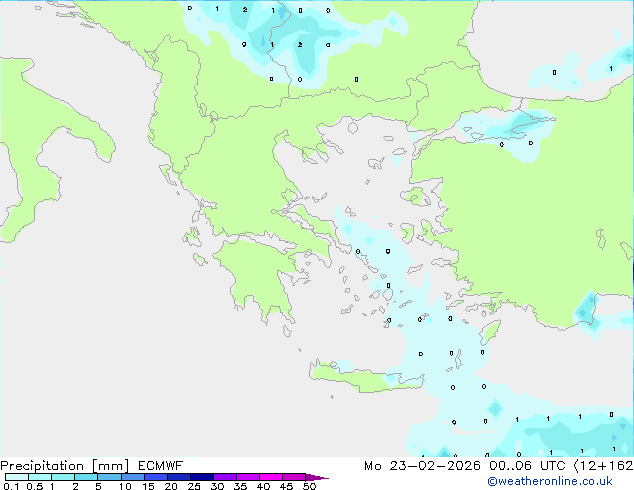Click the '00..06 UTC' time text
Image resolution: width=634 pixels, height=490 pixels.
click(x=527, y=466)
